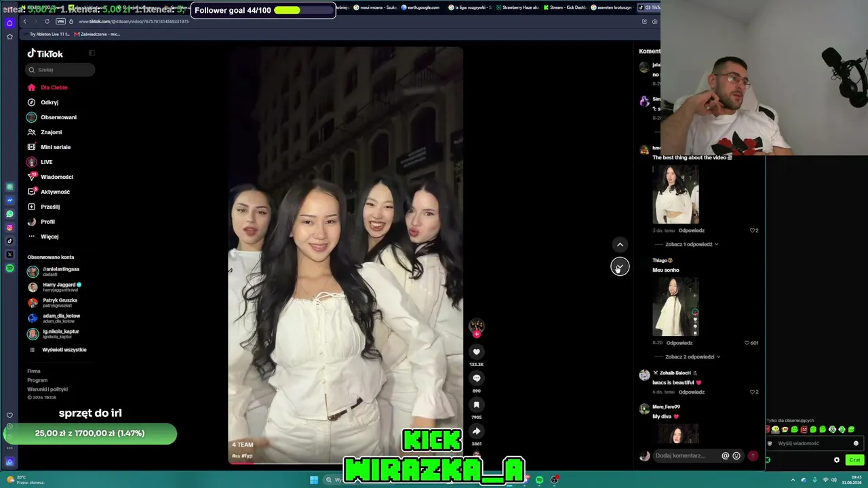The image size is (868, 488).
Task: Open the Więcej menu
Action: click(x=43, y=237)
